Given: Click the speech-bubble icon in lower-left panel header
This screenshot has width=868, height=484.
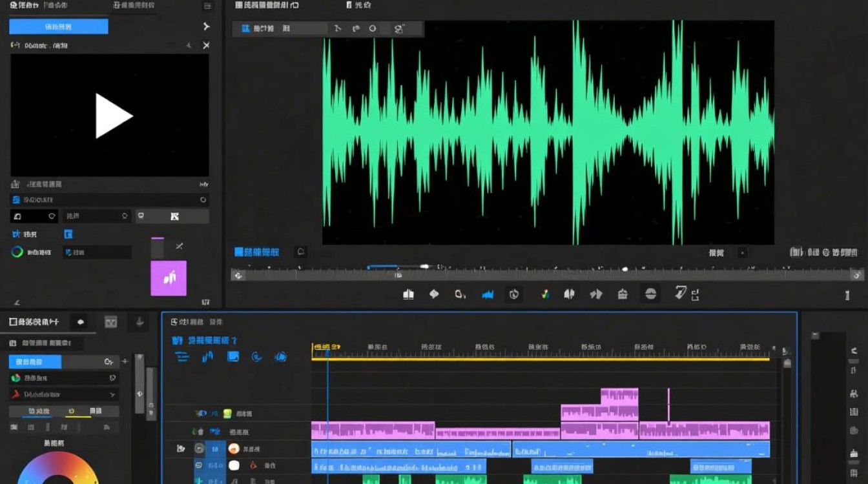Looking at the screenshot, I should 80,321.
